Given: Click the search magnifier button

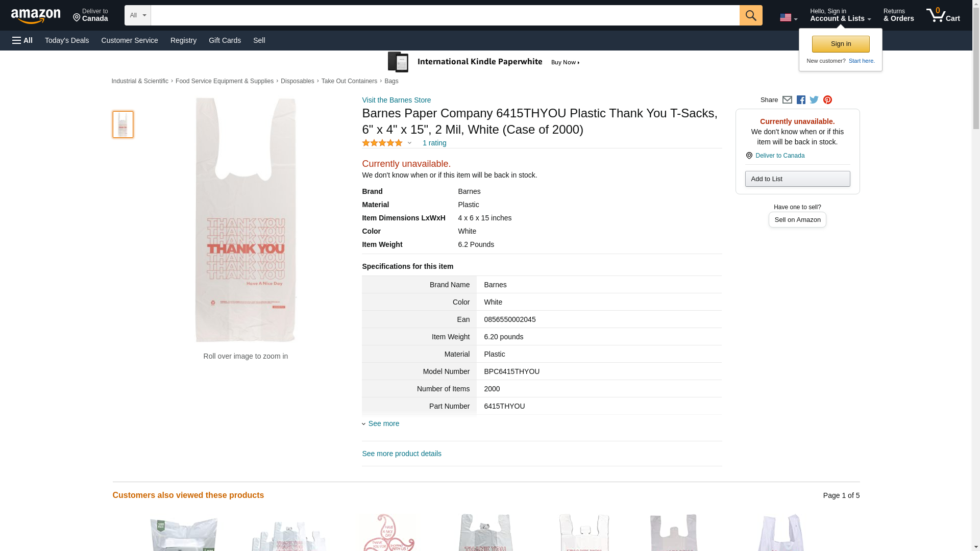Looking at the screenshot, I should tap(750, 15).
